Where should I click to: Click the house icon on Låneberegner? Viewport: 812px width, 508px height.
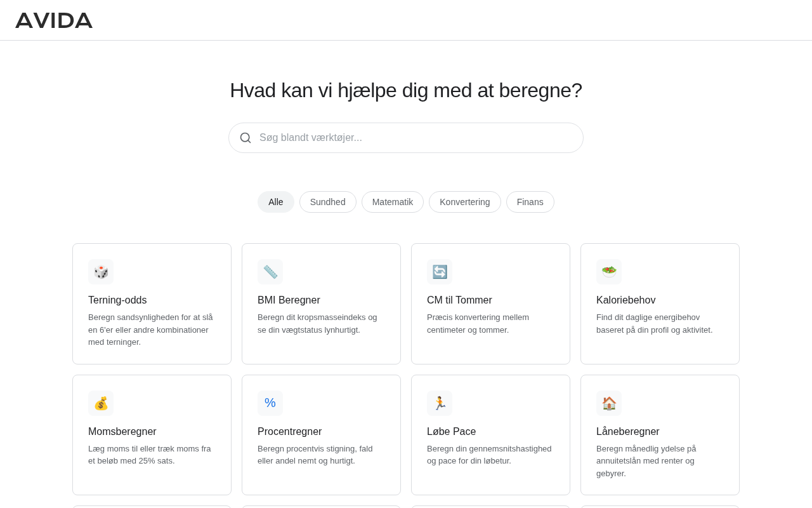tap(609, 403)
